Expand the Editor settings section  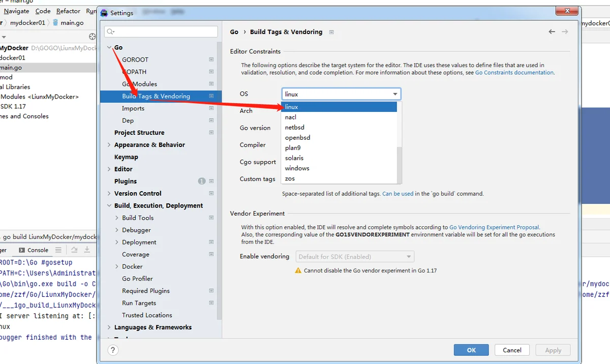pyautogui.click(x=109, y=169)
